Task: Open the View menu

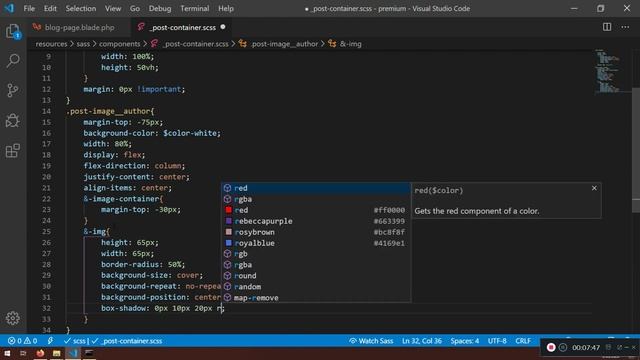Action: click(113, 8)
